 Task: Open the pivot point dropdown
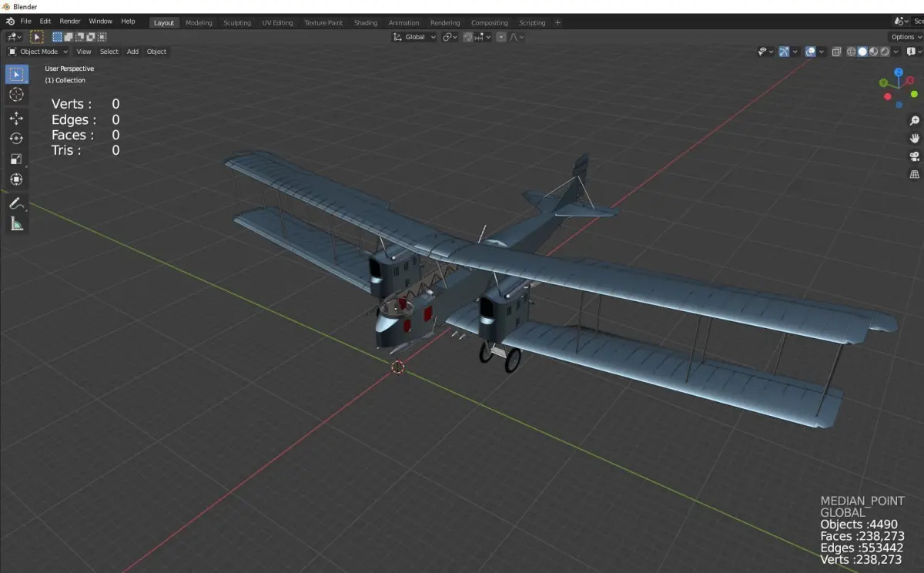click(x=450, y=37)
